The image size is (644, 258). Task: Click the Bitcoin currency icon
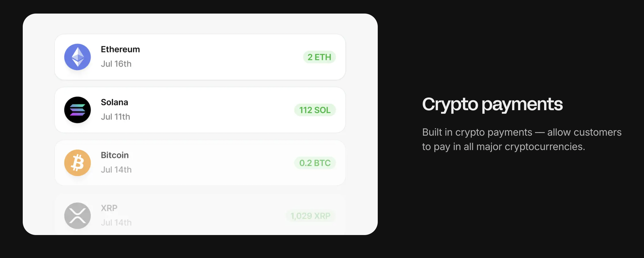tap(78, 163)
